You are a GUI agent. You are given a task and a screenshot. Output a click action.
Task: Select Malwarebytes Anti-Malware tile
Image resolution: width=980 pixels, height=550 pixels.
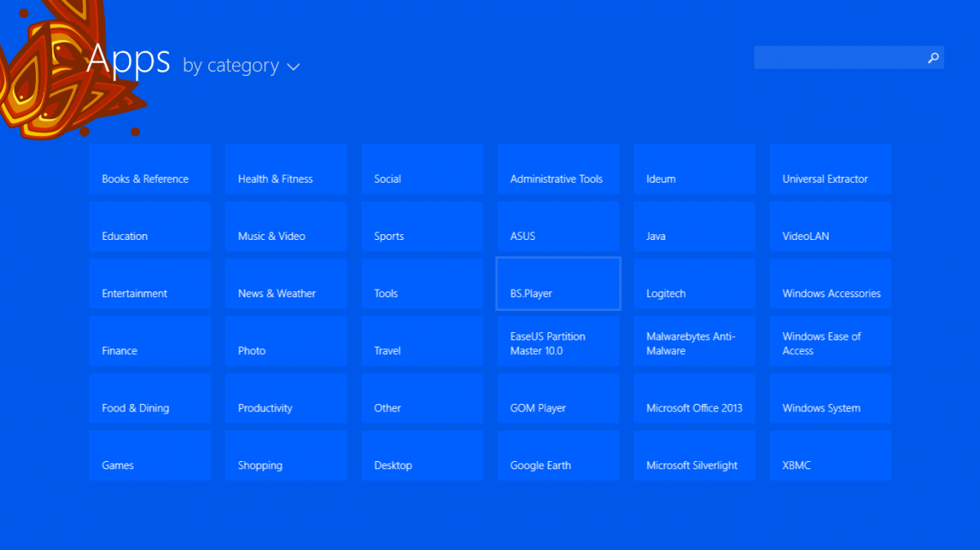click(x=695, y=340)
